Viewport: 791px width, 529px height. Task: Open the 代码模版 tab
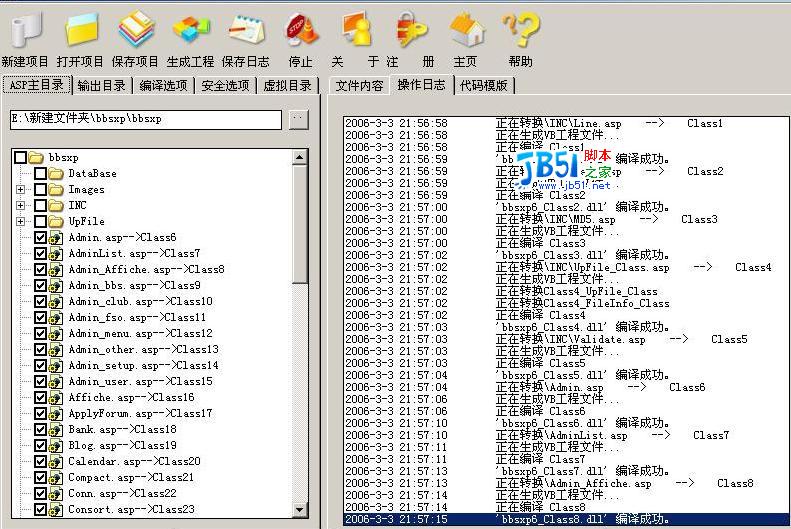[484, 85]
